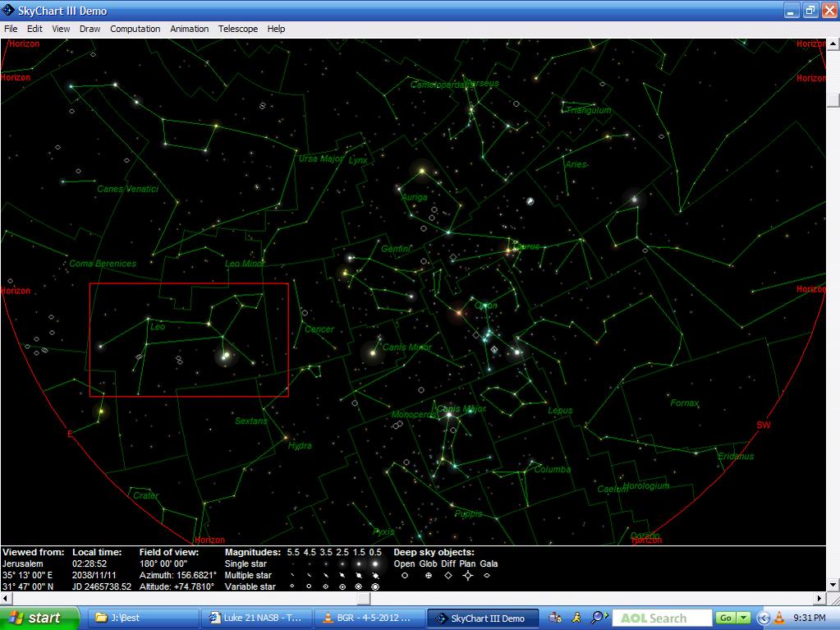Viewport: 840px width, 630px height.
Task: Click the VLC cone tray icon
Action: [x=779, y=618]
